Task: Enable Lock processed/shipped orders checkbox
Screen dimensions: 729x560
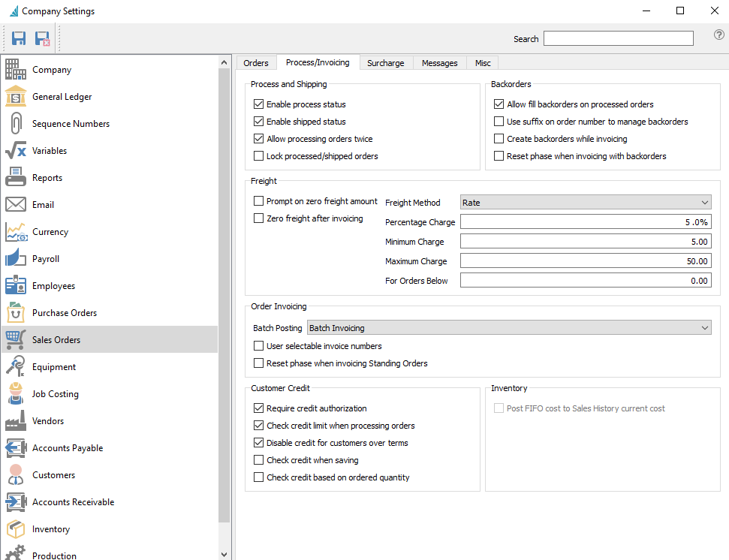Action: click(258, 156)
